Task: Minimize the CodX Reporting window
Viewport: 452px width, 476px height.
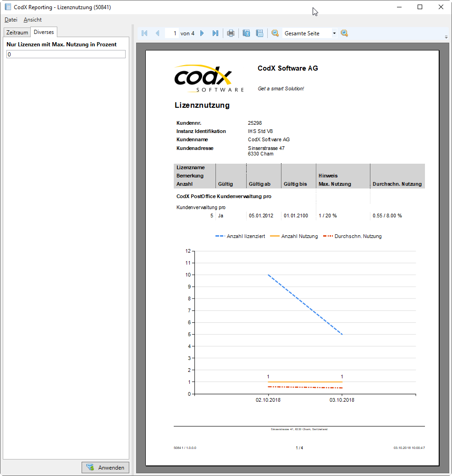Action: tap(399, 7)
